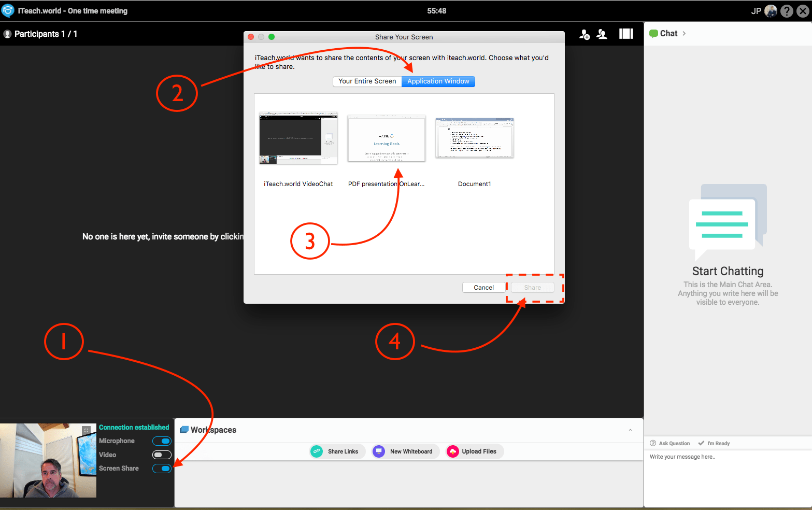Collapse the Workspaces panel arrow
Viewport: 812px width, 510px height.
pyautogui.click(x=630, y=430)
